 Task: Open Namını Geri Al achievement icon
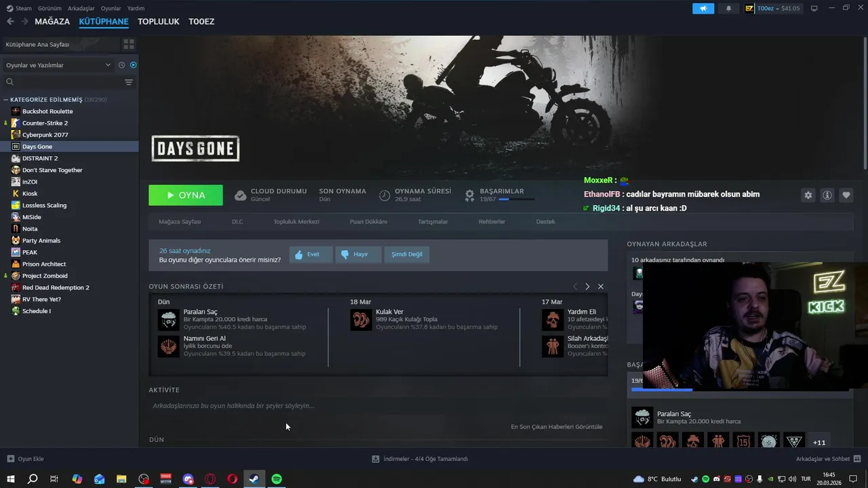168,346
